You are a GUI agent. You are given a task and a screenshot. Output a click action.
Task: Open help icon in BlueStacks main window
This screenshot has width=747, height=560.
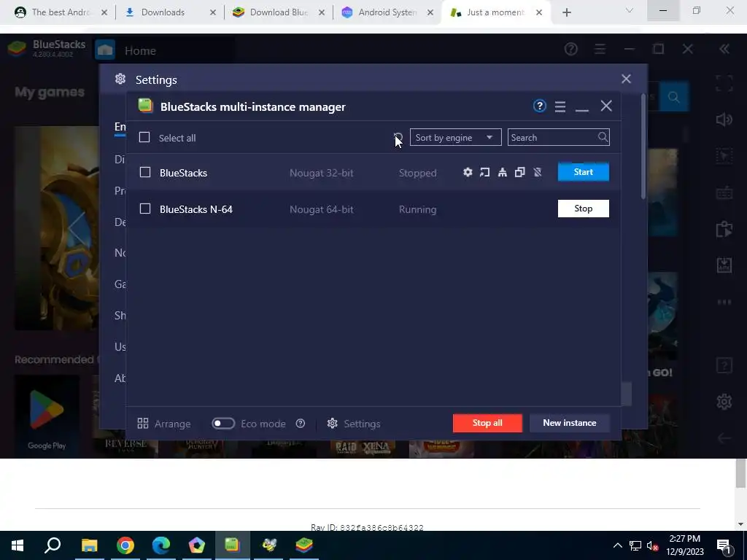click(570, 49)
